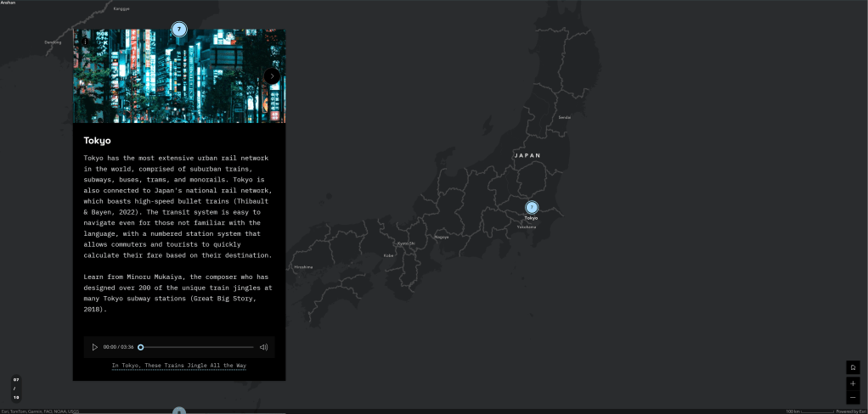
Task: Click the JAPAN country label on map
Action: tap(527, 155)
